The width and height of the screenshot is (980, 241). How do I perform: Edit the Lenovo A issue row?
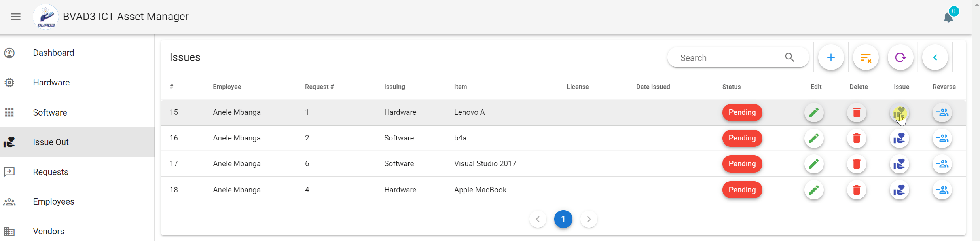coord(814,113)
